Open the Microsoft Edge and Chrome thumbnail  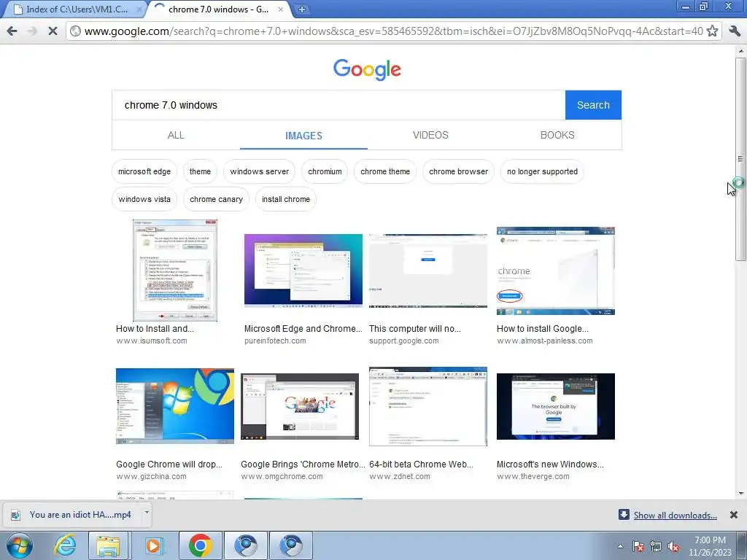click(x=303, y=271)
